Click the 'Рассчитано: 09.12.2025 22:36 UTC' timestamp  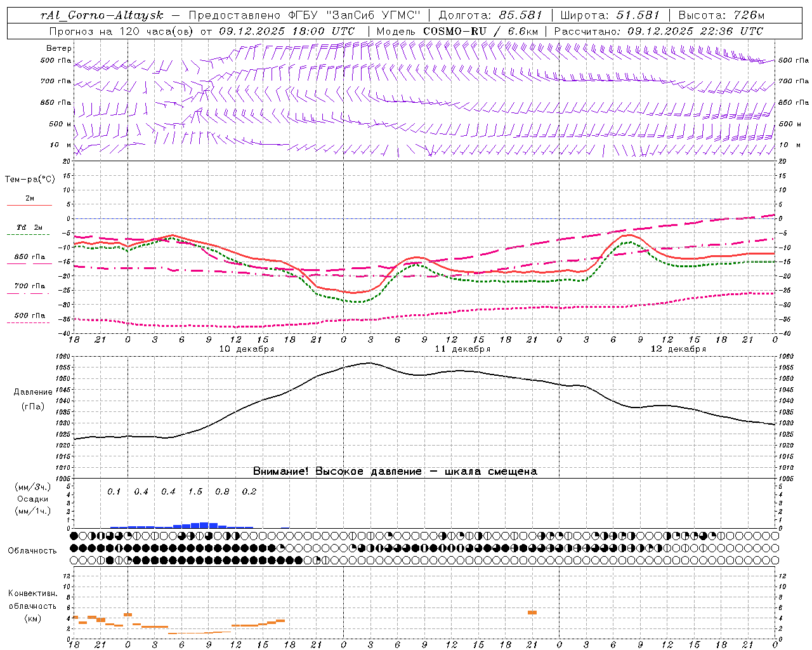click(x=658, y=31)
